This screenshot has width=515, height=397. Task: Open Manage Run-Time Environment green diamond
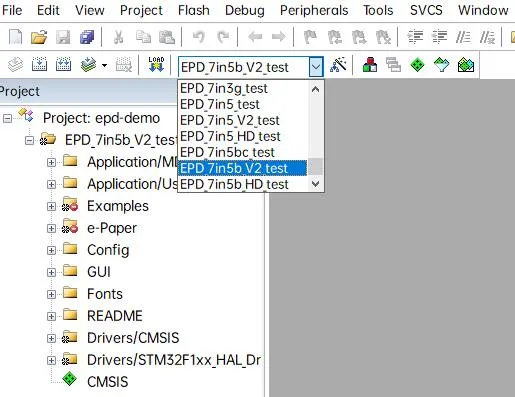coord(417,65)
